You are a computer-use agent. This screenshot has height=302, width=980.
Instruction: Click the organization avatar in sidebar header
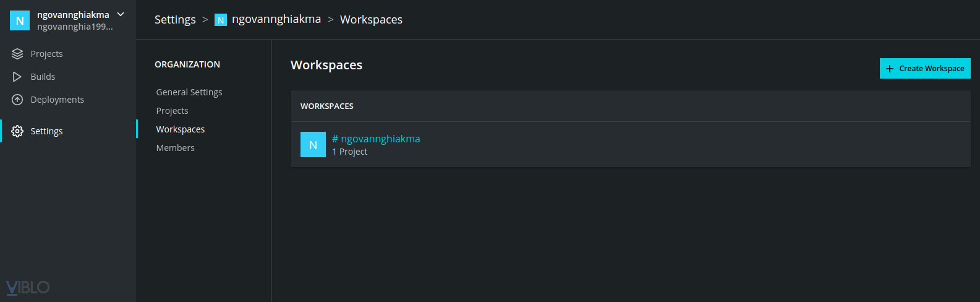(20, 20)
